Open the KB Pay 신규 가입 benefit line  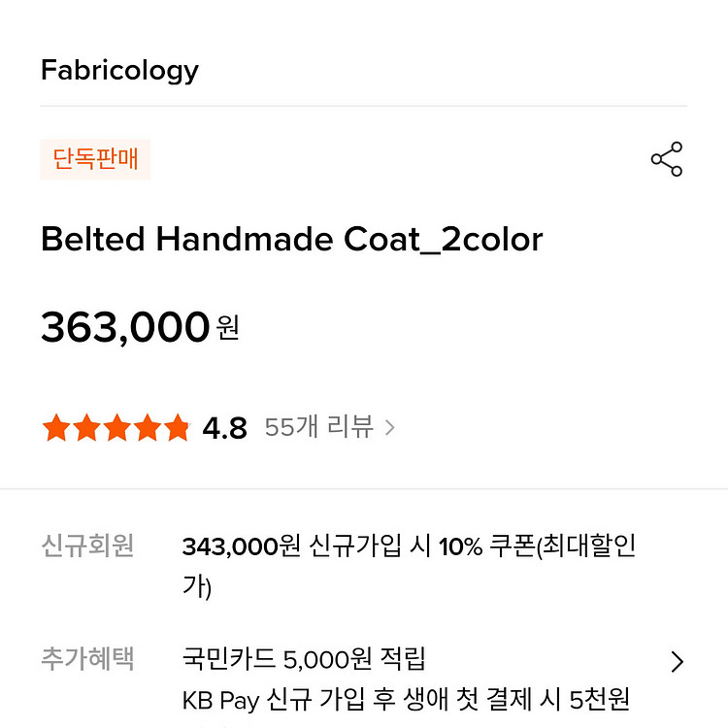tap(406, 699)
